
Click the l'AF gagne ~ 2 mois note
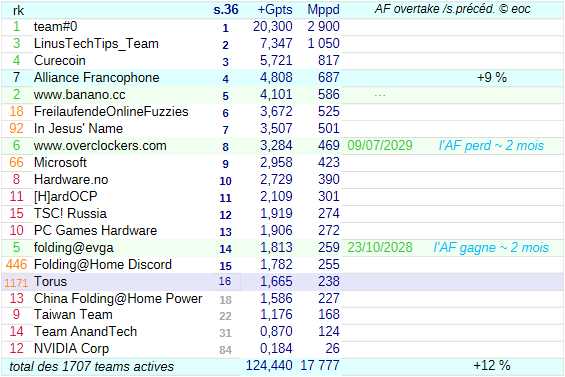pyautogui.click(x=491, y=248)
